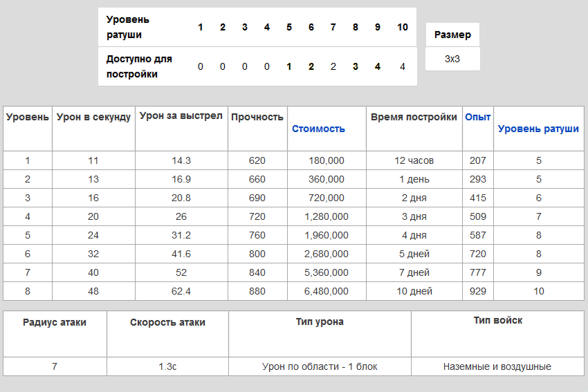
Task: Select the Доступно для постройки row label
Action: click(140, 66)
